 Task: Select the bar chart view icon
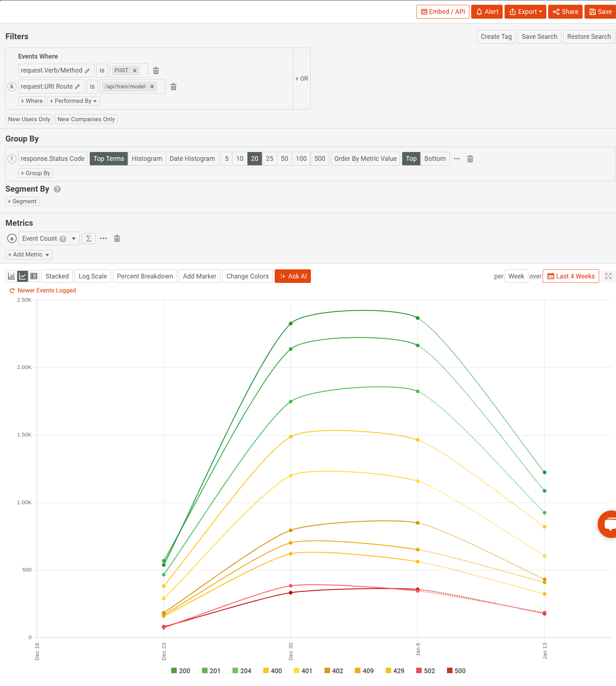(11, 276)
